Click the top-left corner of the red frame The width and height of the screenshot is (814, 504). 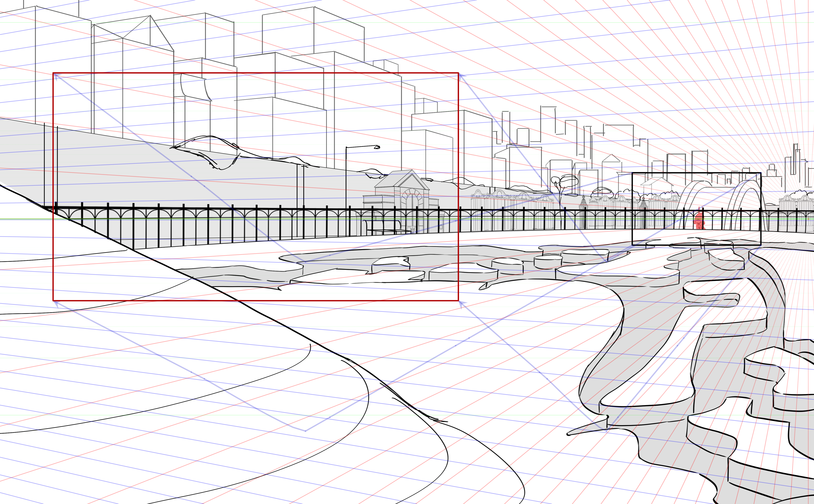click(53, 73)
